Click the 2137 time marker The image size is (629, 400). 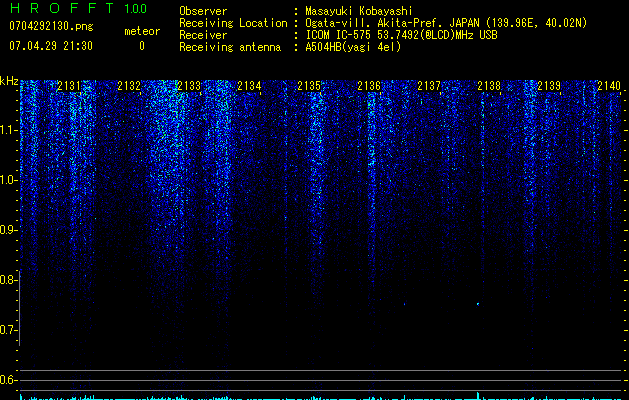[429, 86]
